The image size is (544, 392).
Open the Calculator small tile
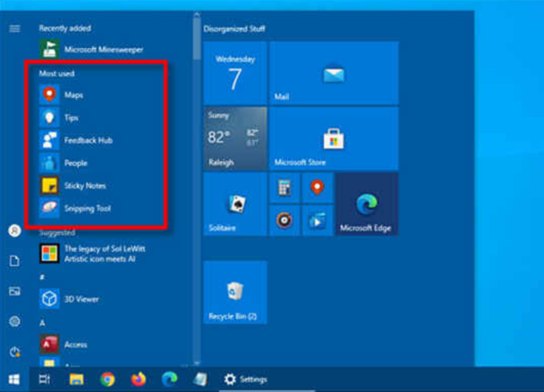point(284,188)
